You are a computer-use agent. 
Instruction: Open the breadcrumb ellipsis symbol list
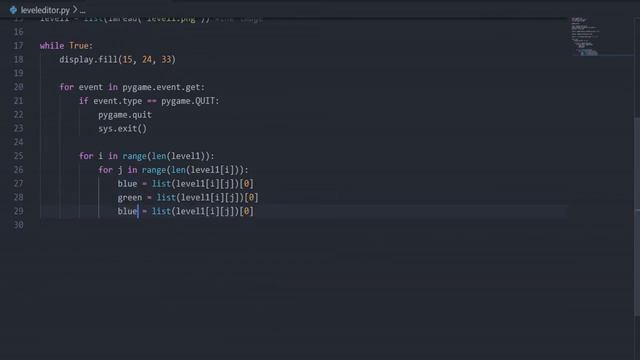point(82,11)
